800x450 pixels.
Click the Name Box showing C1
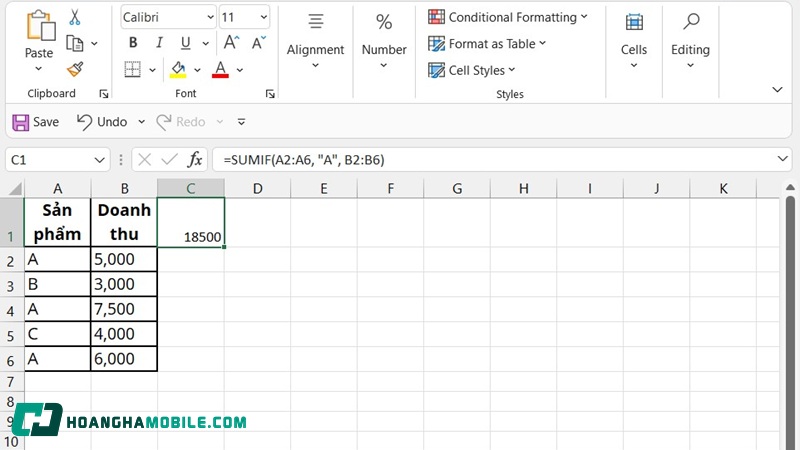pos(49,160)
